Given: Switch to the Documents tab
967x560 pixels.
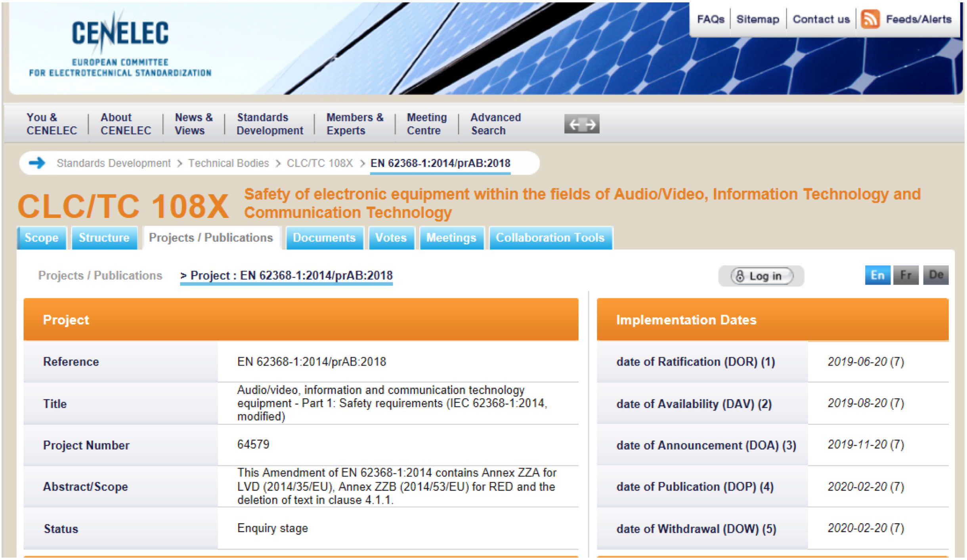Looking at the screenshot, I should pos(324,238).
